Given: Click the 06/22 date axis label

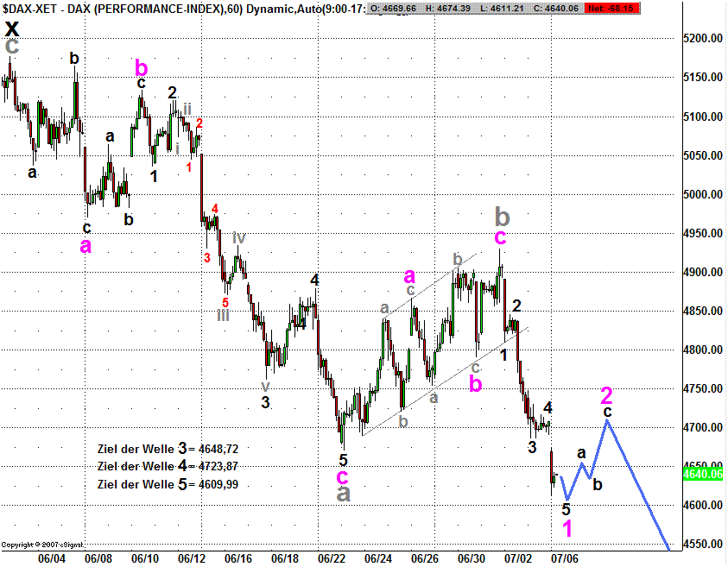Looking at the screenshot, I should click(332, 558).
